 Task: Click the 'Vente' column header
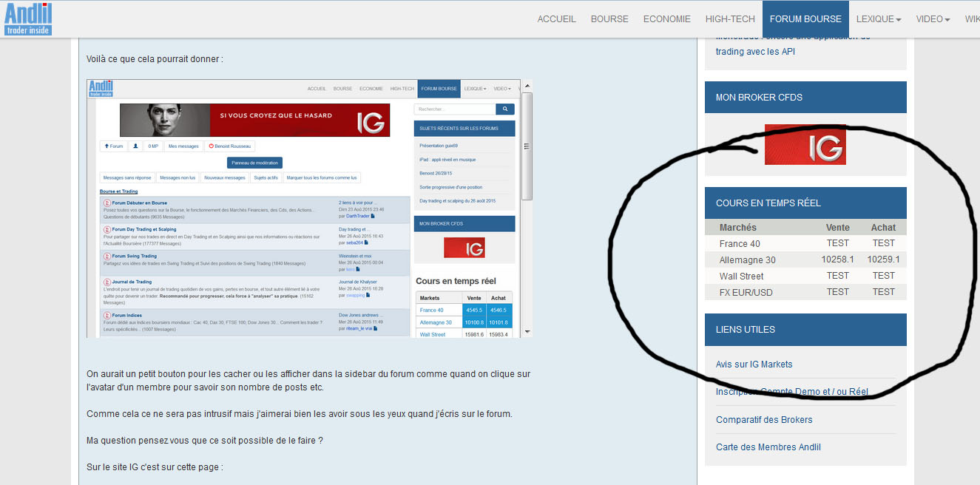[x=838, y=228]
